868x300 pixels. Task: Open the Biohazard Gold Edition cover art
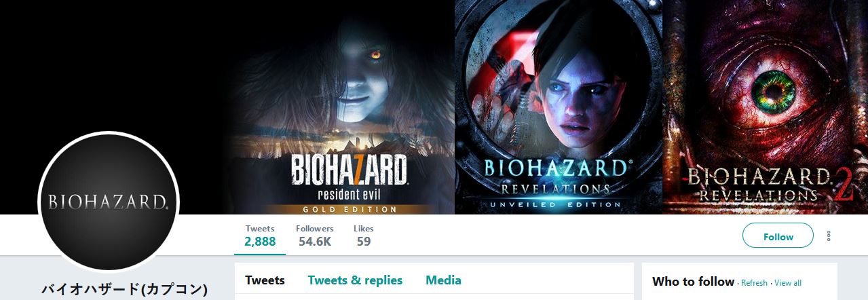pyautogui.click(x=339, y=107)
